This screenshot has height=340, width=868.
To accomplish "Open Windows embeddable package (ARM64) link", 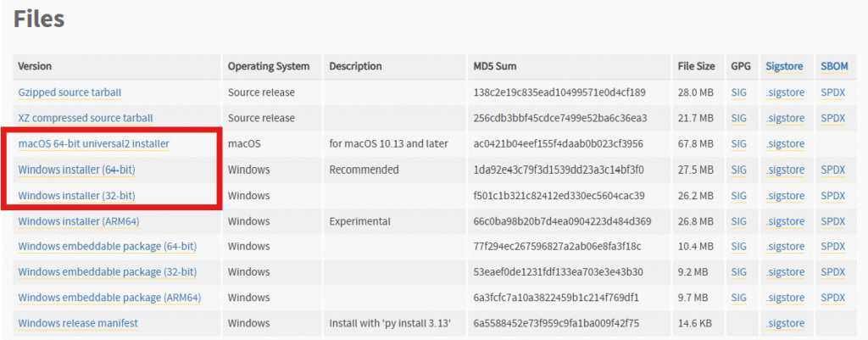I will click(x=109, y=298).
